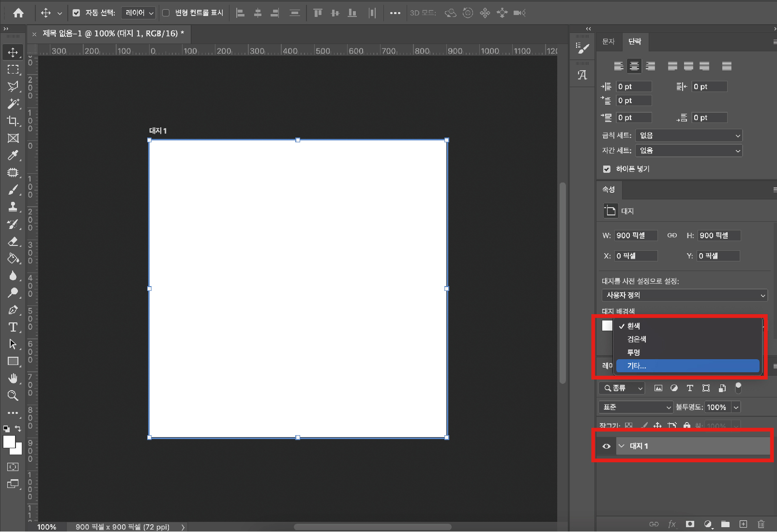Open brush settings panel icon
The image size is (777, 532).
tap(583, 47)
